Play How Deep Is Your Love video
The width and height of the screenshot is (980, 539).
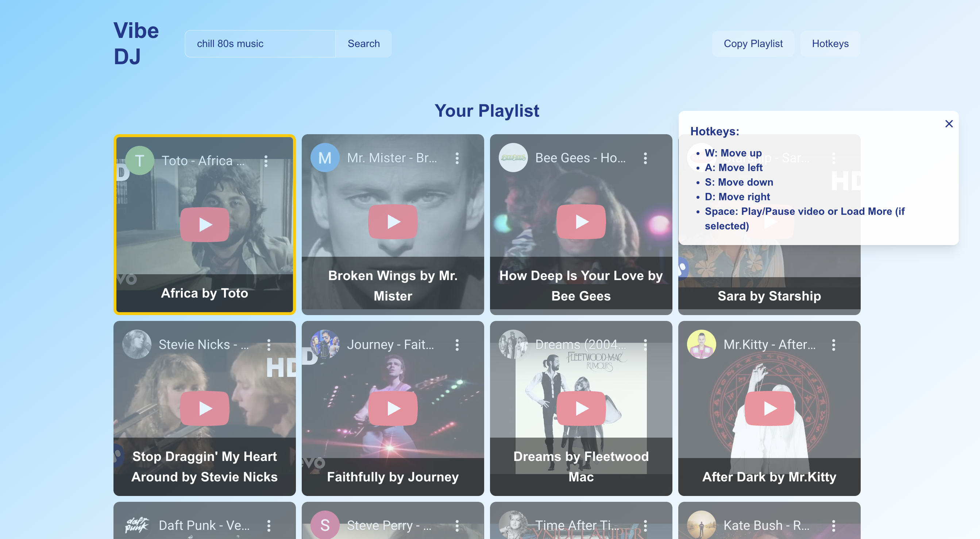pyautogui.click(x=580, y=221)
